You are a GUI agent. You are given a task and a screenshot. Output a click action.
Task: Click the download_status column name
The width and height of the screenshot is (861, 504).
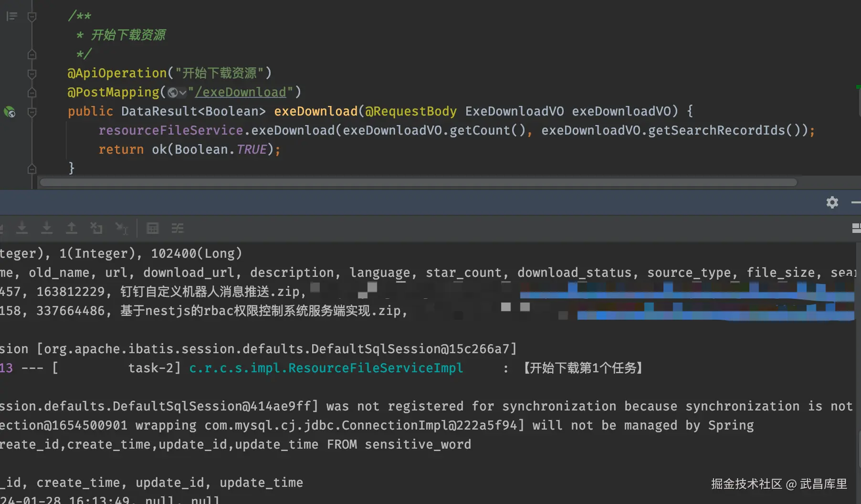pyautogui.click(x=575, y=273)
